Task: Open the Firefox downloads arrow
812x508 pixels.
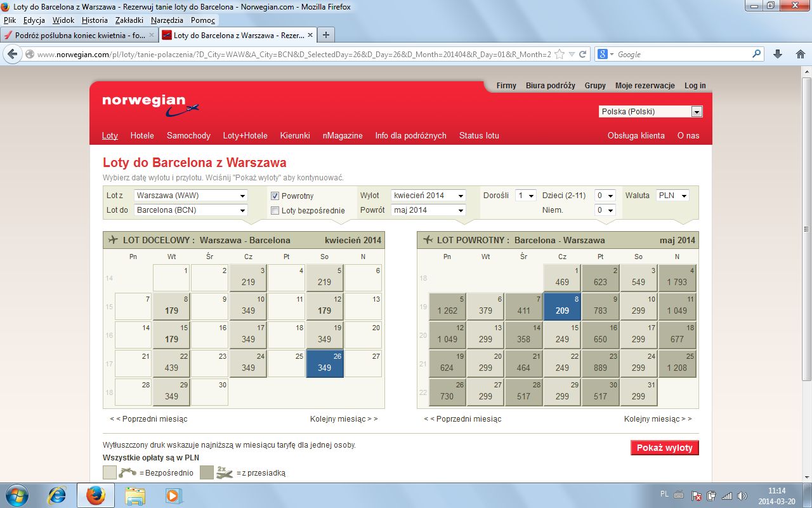Action: click(x=778, y=54)
